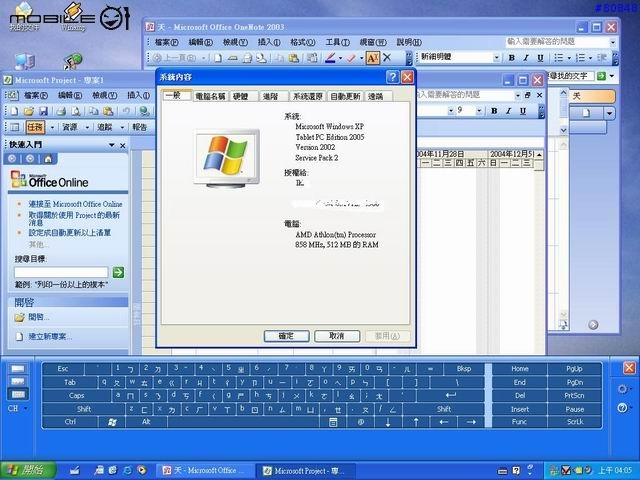This screenshot has height=480, width=640.
Task: Switch to the 電腦名稱 tab
Action: pos(210,96)
